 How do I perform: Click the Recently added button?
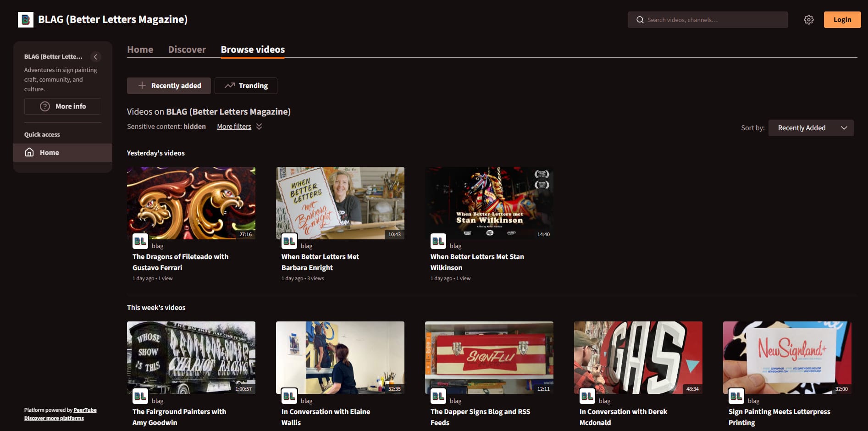pyautogui.click(x=169, y=86)
